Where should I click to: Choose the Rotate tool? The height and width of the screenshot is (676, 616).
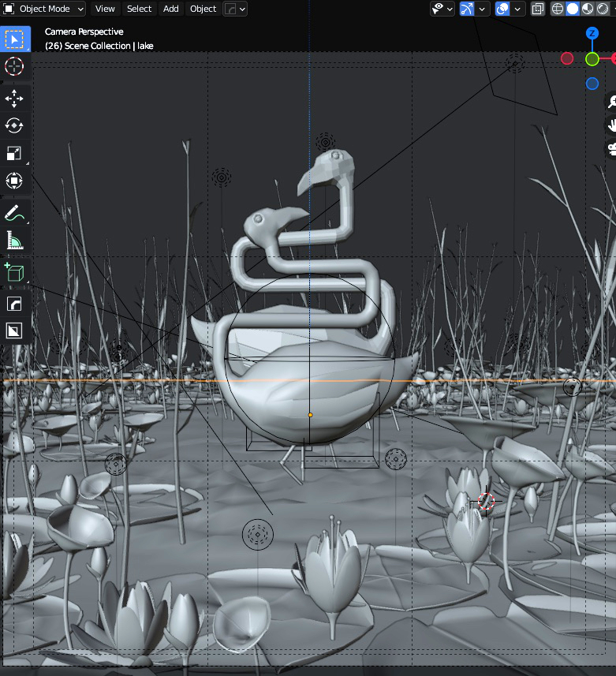click(x=14, y=125)
